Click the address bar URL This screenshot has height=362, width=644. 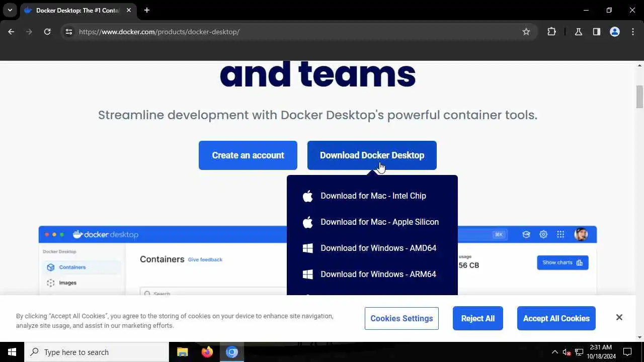click(x=159, y=32)
